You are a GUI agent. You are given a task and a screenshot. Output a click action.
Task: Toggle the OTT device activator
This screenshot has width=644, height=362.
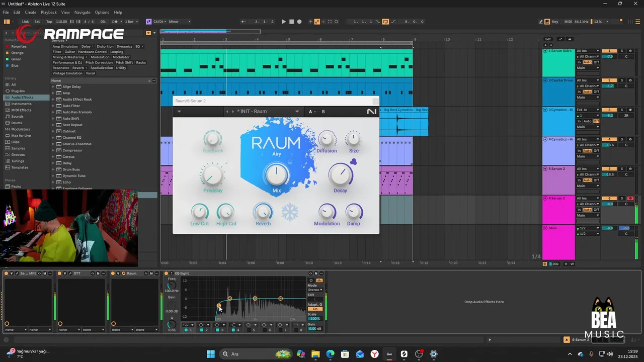point(60,274)
